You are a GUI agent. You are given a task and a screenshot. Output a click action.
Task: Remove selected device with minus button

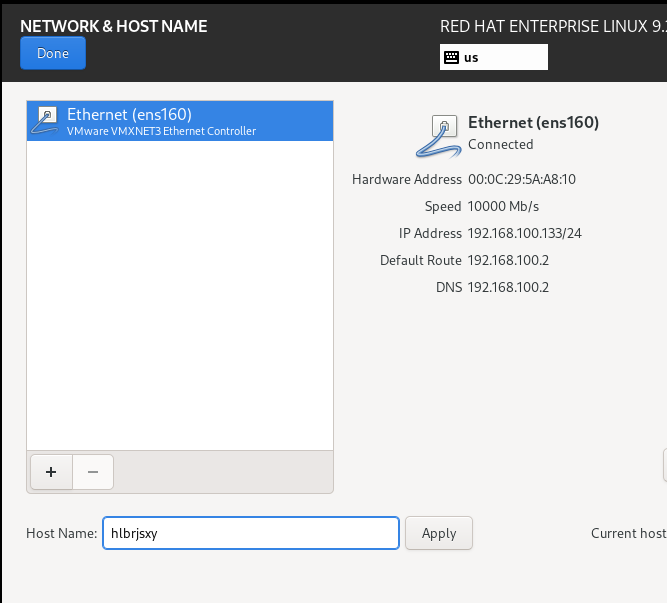[x=92, y=472]
